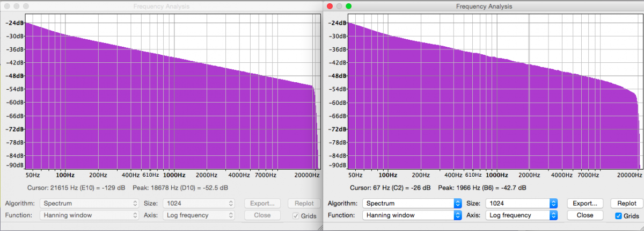This screenshot has height=231, width=644.
Task: Minimize right window with yellow button
Action: pyautogui.click(x=339, y=6)
